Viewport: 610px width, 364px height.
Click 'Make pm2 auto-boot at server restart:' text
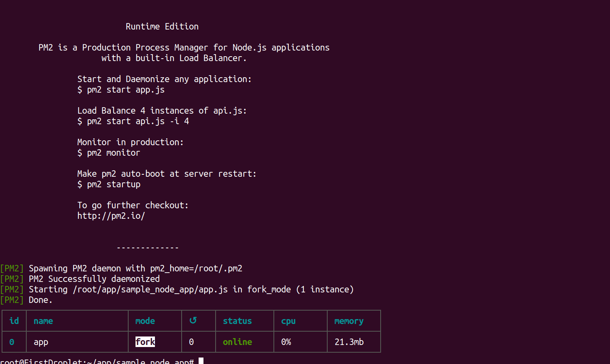(167, 174)
